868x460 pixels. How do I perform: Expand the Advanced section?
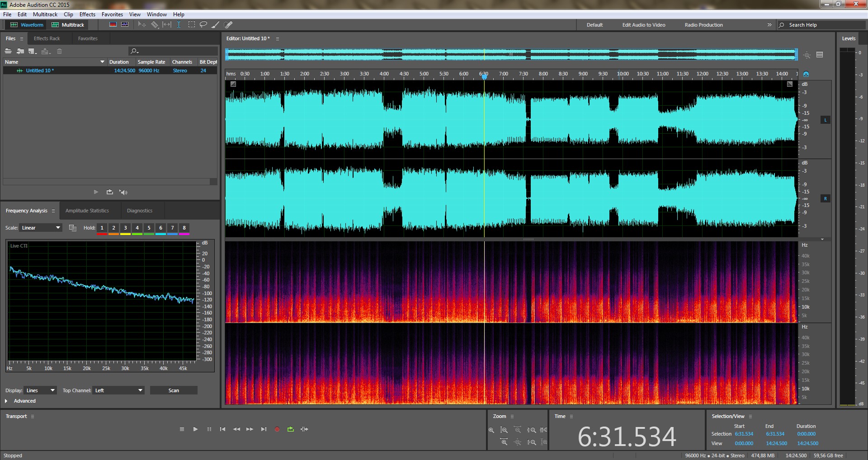click(x=6, y=401)
